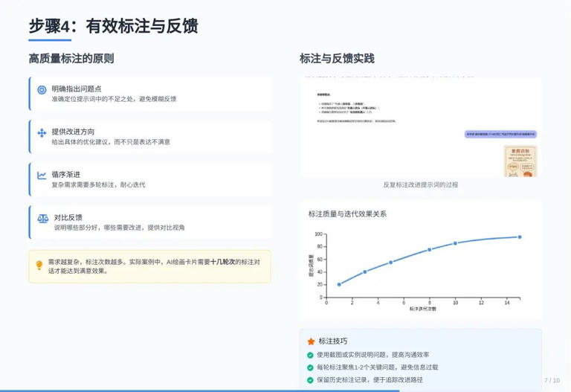This screenshot has width=571, height=392.
Task: Click the four-arrow icon beside 提供改进方向
Action: (x=42, y=132)
